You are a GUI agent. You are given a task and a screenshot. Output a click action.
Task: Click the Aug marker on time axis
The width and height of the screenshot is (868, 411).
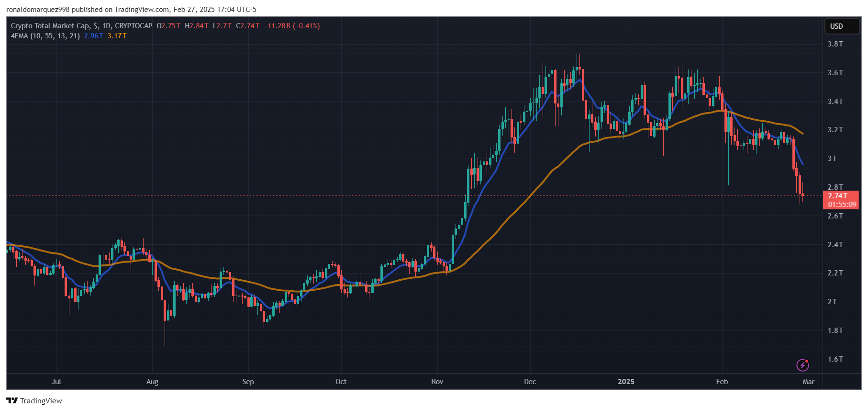pyautogui.click(x=152, y=382)
